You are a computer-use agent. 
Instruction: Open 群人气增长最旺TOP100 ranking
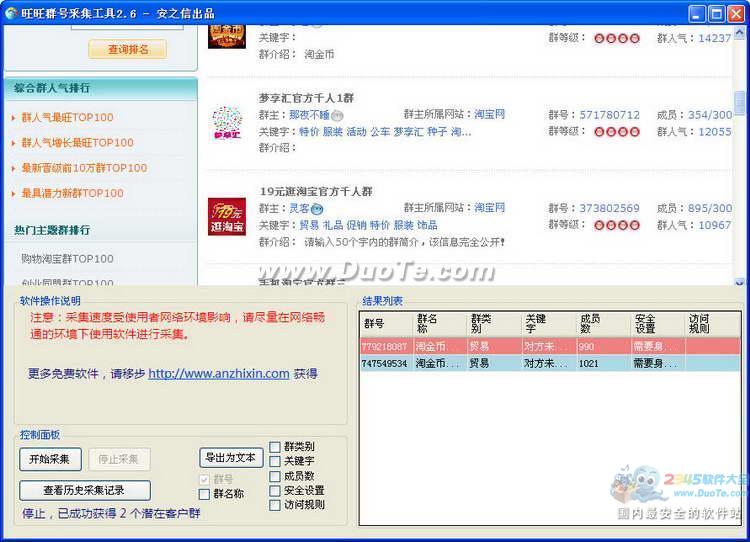click(77, 143)
